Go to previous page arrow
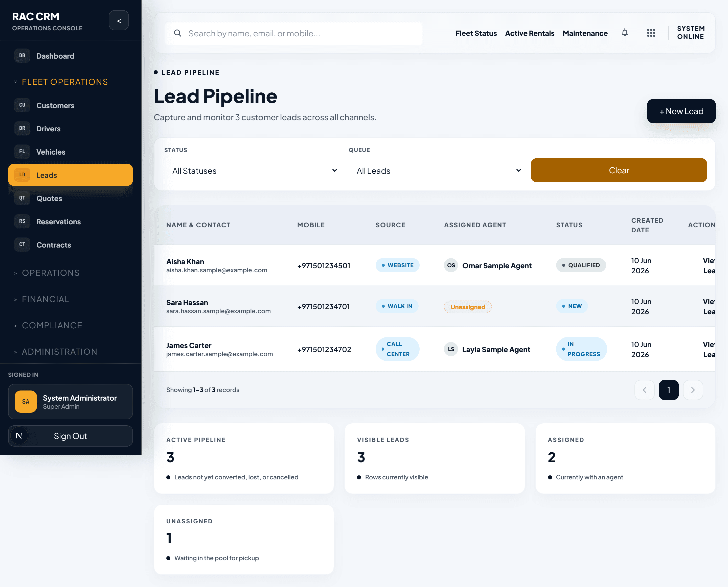This screenshot has height=587, width=728. point(645,390)
